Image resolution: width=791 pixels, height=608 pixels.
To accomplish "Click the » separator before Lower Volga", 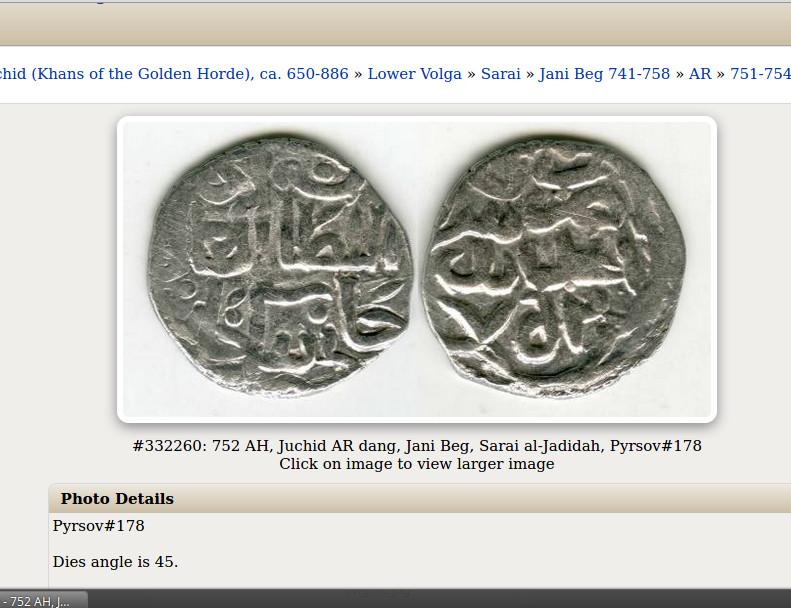I will pyautogui.click(x=358, y=74).
